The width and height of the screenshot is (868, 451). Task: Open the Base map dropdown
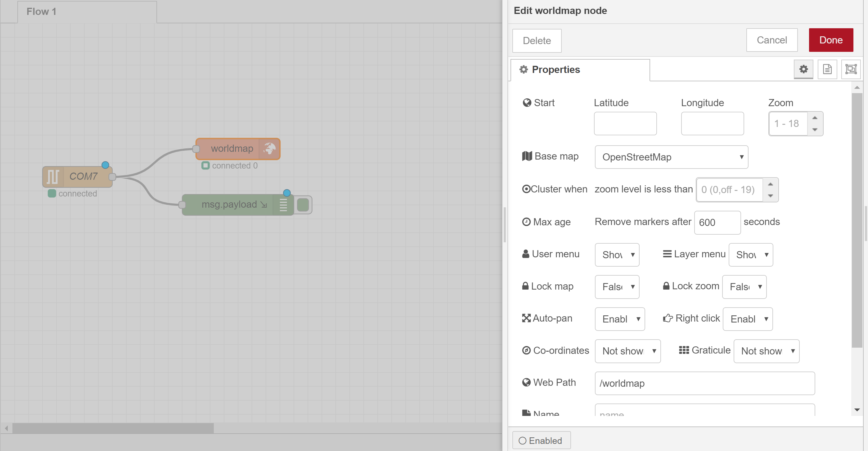coord(671,157)
